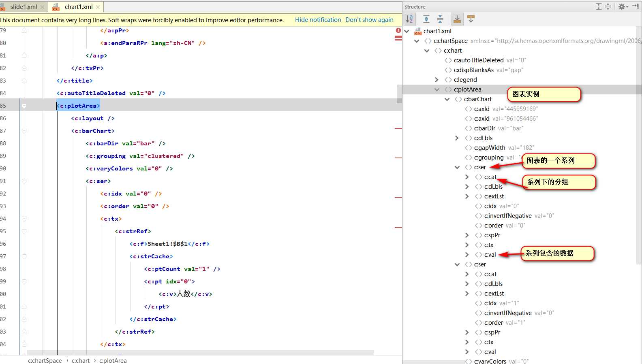Select c:order val="1" tree row
The image size is (642, 364).
pyautogui.click(x=519, y=323)
